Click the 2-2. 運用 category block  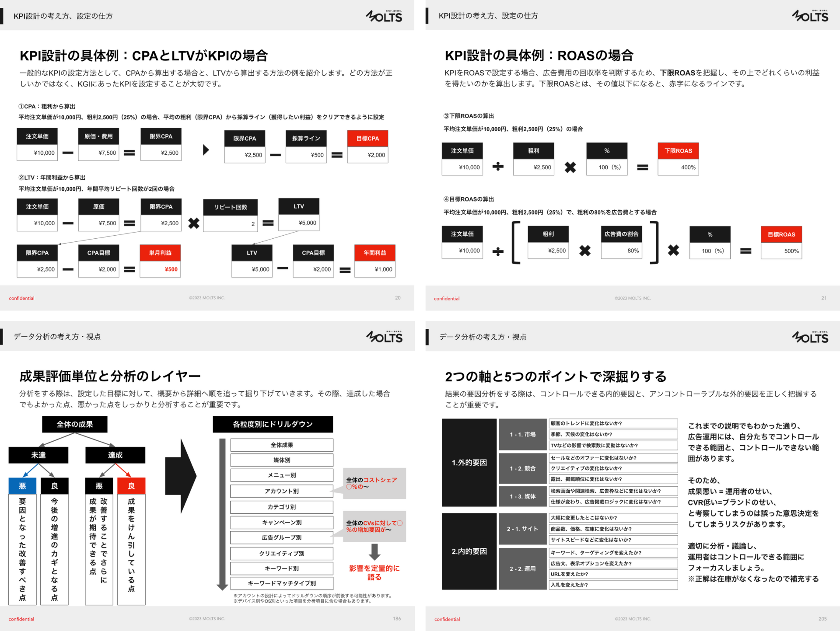click(x=522, y=569)
